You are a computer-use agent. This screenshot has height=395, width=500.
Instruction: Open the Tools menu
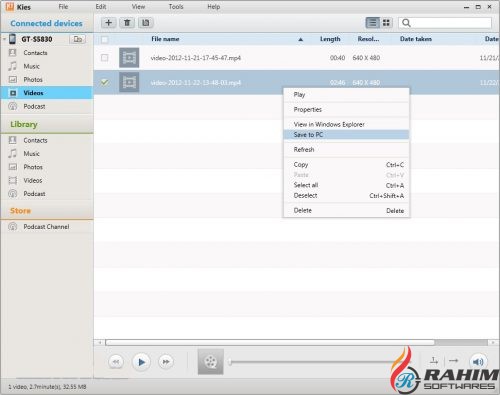(x=176, y=7)
